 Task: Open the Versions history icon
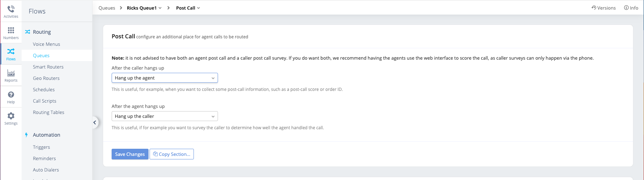coord(594,8)
